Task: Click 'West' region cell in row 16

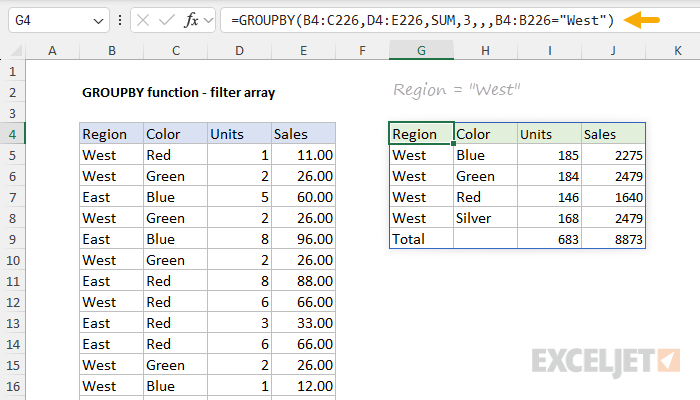Action: point(112,386)
